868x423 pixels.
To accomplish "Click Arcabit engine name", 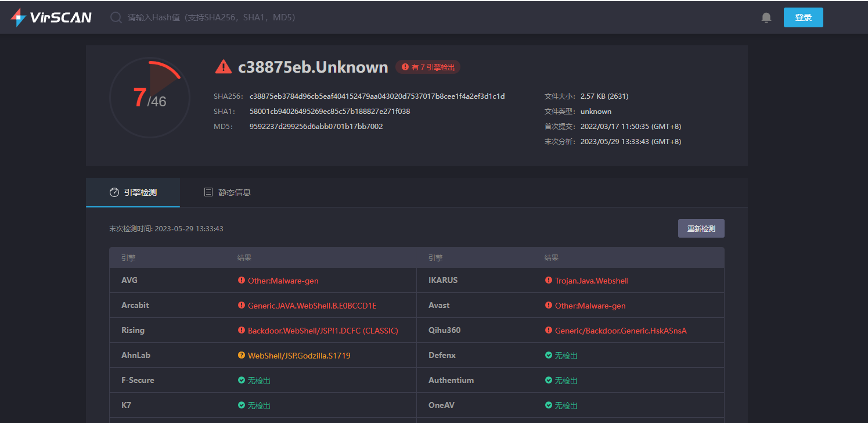I will pos(135,305).
